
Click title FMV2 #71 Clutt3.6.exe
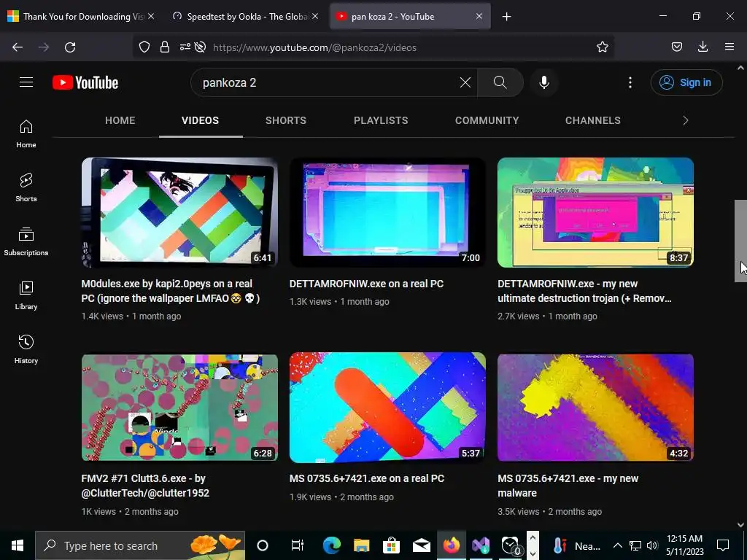click(x=145, y=486)
